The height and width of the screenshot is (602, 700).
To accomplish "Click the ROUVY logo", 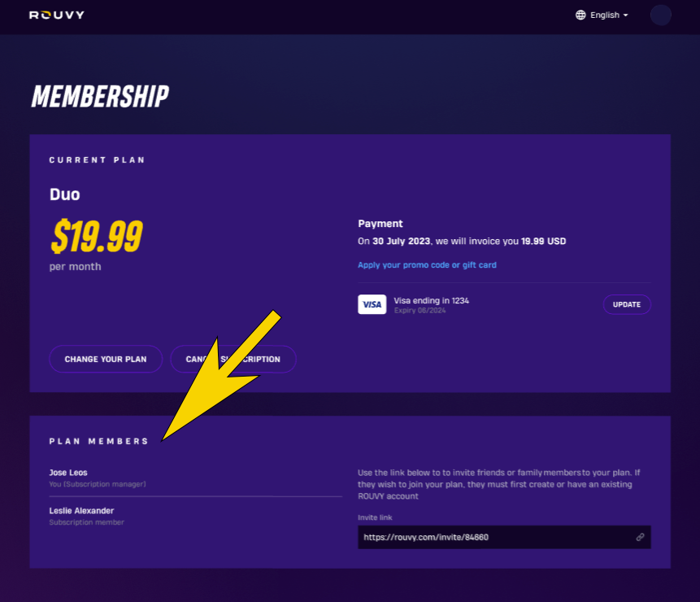I will click(57, 15).
